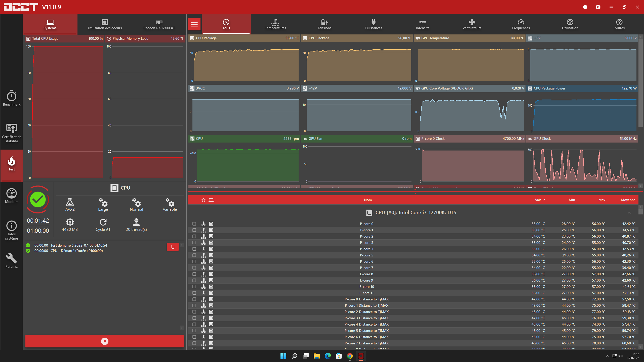Open Certificat de stabilité section
Screen dimensions: 644x362
(x=12, y=133)
